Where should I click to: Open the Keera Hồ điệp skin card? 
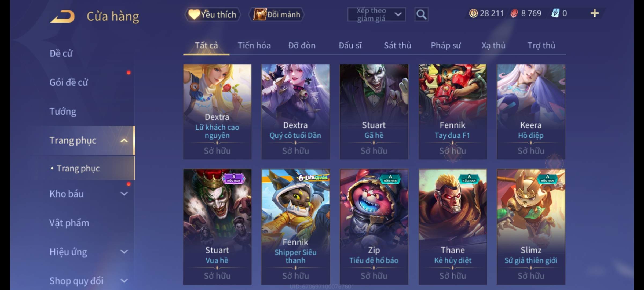click(x=531, y=112)
